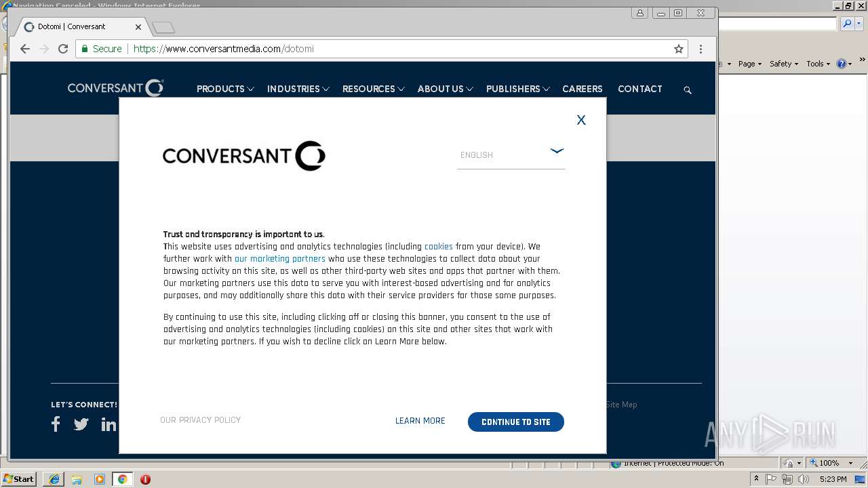Screen dimensions: 868x488
Task: Click the 5:23 PM taskbar clock
Action: point(833,479)
